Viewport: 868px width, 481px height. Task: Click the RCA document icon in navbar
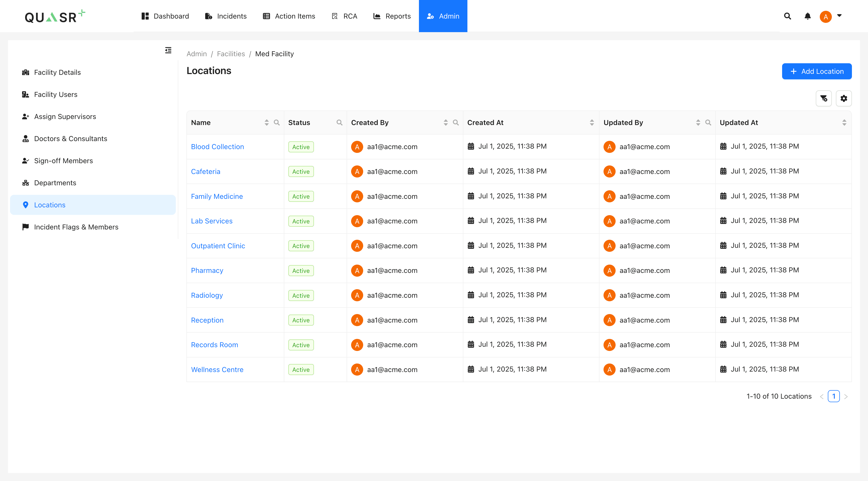click(335, 16)
